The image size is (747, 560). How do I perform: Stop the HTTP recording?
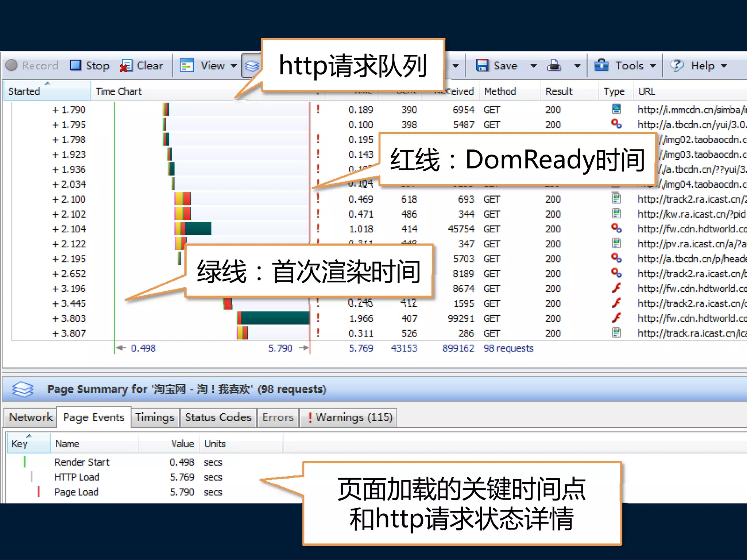(90, 66)
